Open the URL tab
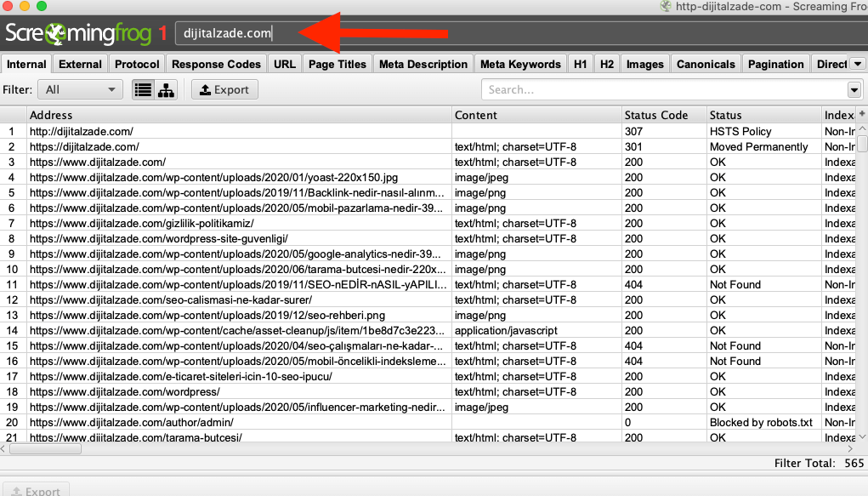The image size is (868, 496). [285, 65]
